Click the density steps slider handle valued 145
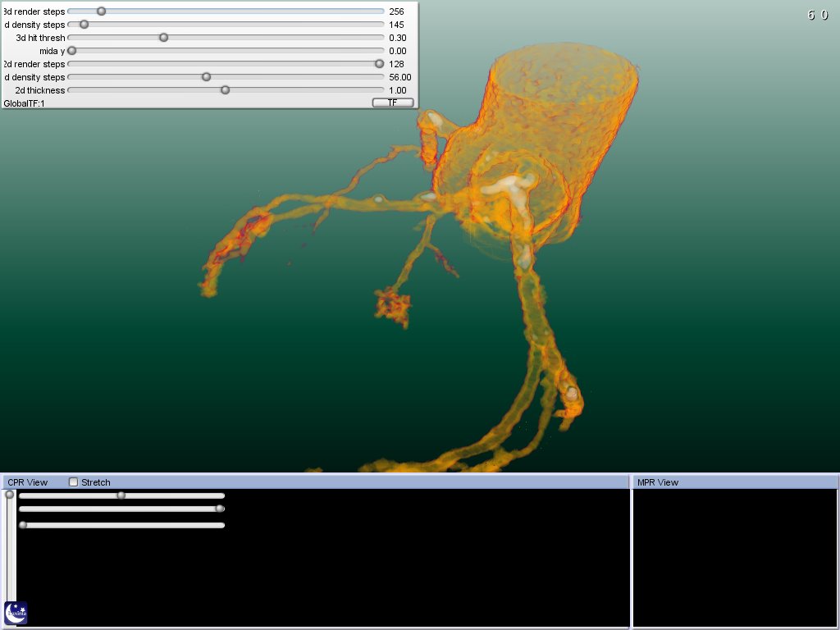Screen dimensions: 840x630 84,25
